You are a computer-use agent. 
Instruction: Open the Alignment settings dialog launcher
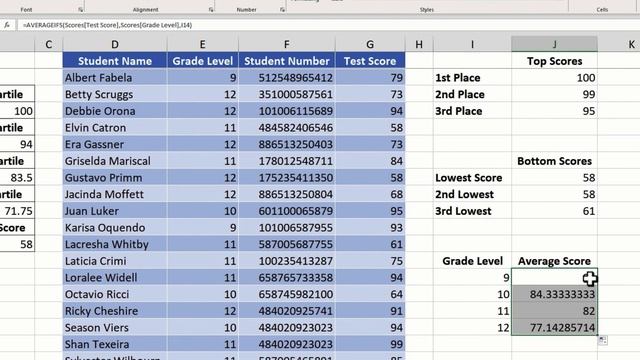211,9
